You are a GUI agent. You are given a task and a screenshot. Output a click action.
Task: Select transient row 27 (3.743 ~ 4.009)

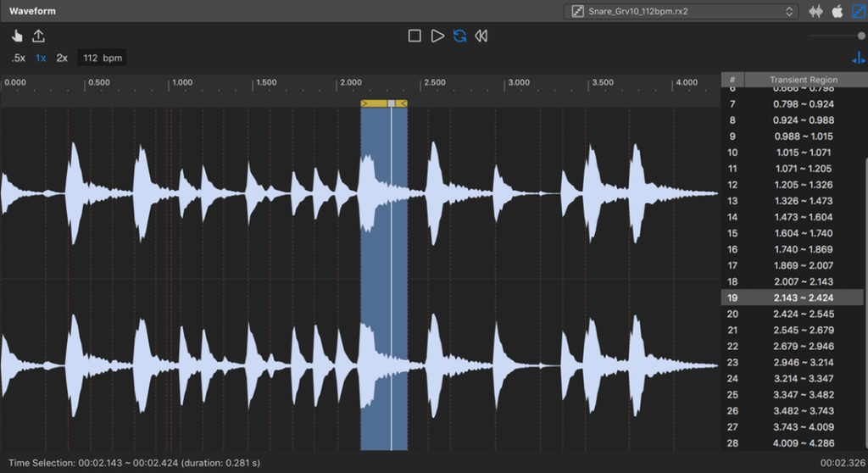(x=793, y=427)
